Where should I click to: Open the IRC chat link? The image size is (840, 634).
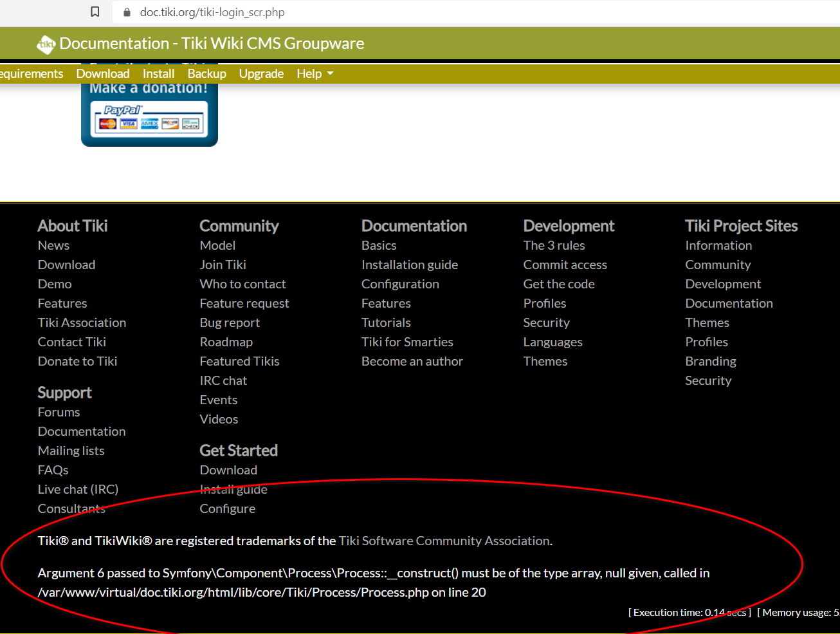223,380
